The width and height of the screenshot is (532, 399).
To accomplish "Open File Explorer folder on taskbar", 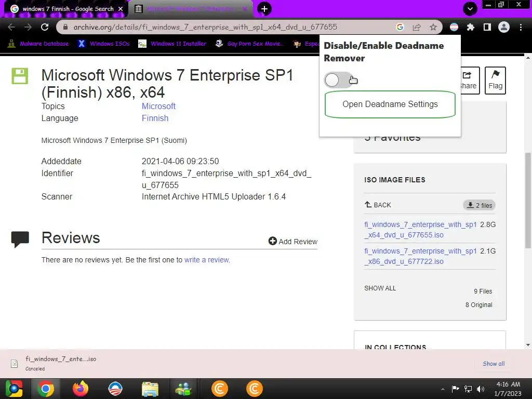I will point(150,389).
